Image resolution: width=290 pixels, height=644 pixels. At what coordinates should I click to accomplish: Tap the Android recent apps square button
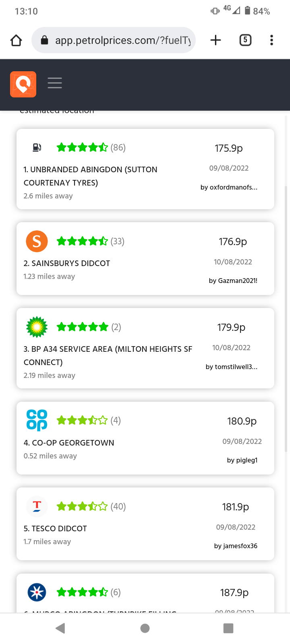[x=228, y=628]
